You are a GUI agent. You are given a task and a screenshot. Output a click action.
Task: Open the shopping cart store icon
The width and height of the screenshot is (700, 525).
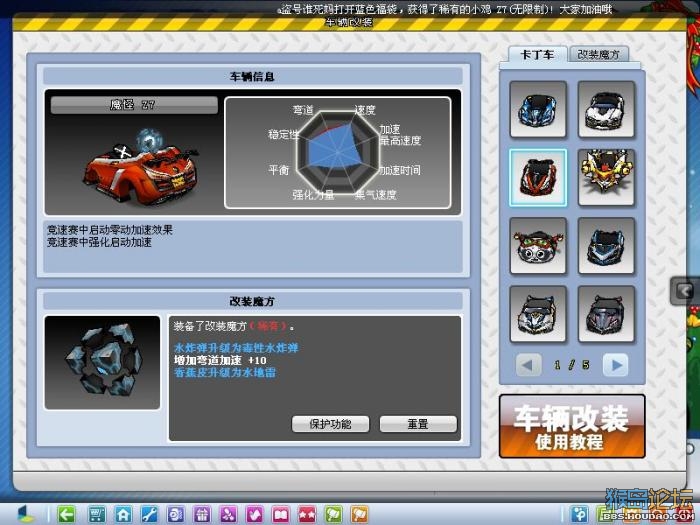click(96, 514)
